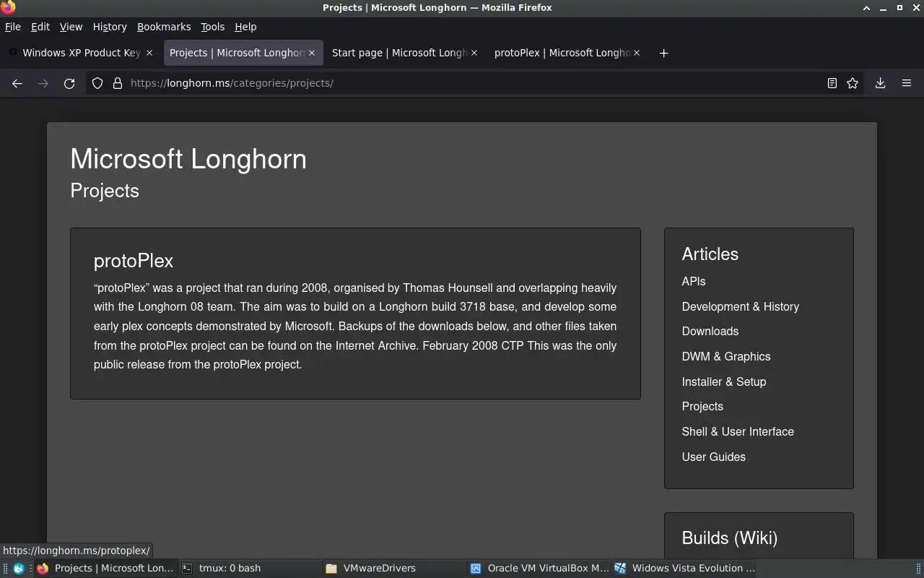
Task: Close the Firefox window
Action: pos(916,8)
